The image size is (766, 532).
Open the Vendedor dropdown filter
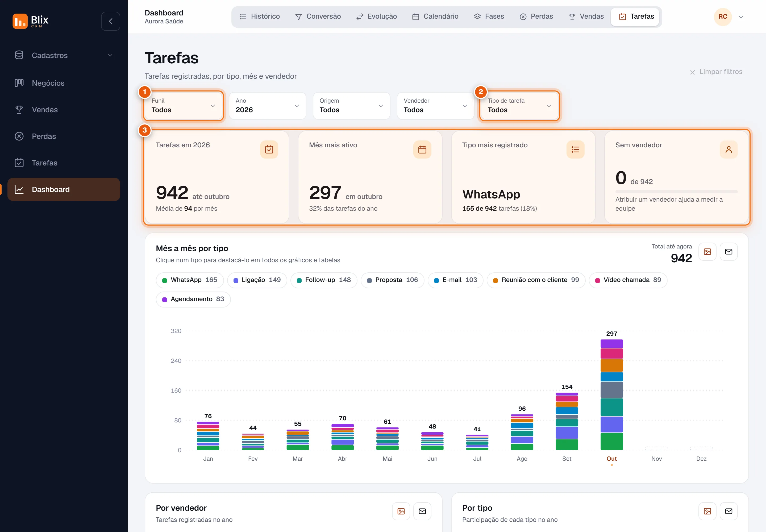coord(435,106)
